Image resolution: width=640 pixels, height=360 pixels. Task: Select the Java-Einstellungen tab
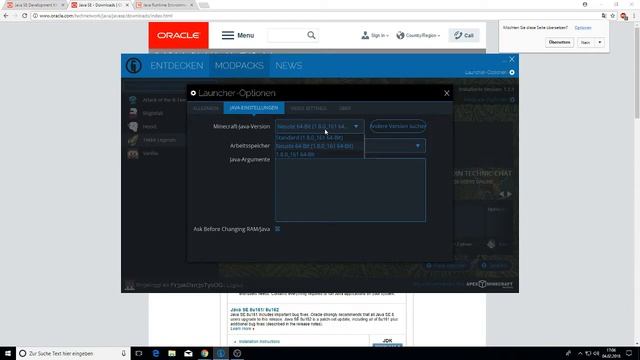[x=254, y=108]
